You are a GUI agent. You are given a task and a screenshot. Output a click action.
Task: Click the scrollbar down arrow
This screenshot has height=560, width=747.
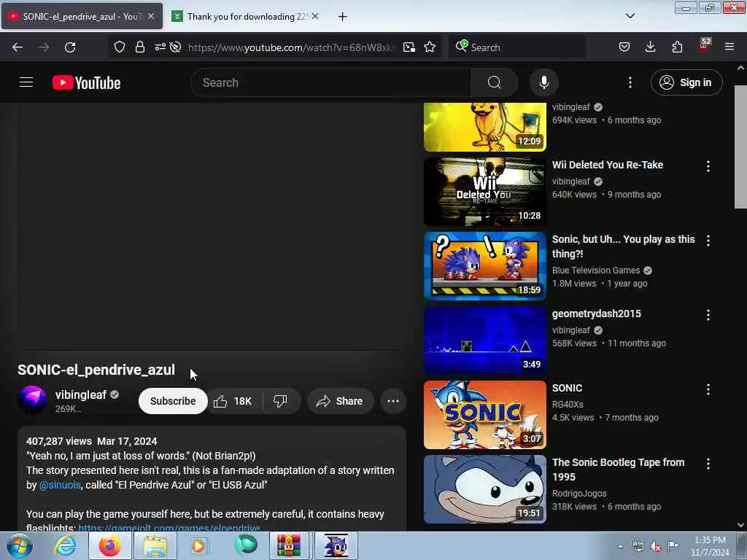pyautogui.click(x=740, y=525)
